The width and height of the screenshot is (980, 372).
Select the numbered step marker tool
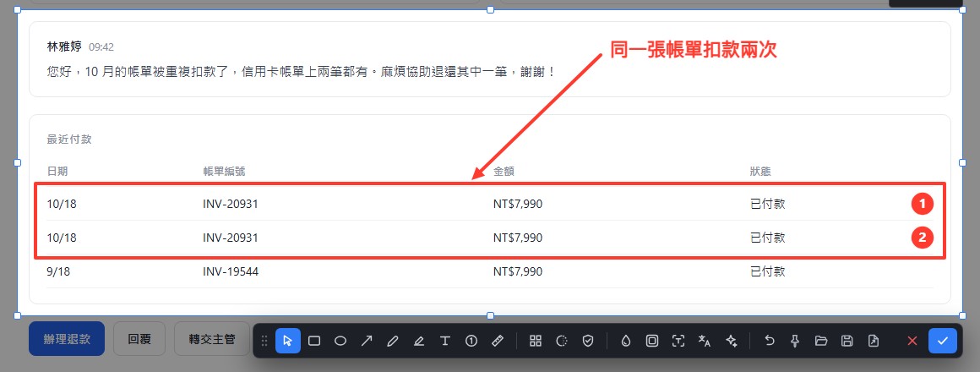[471, 341]
